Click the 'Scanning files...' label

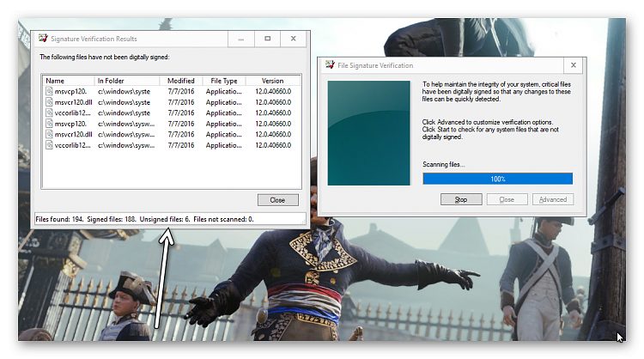tap(444, 164)
